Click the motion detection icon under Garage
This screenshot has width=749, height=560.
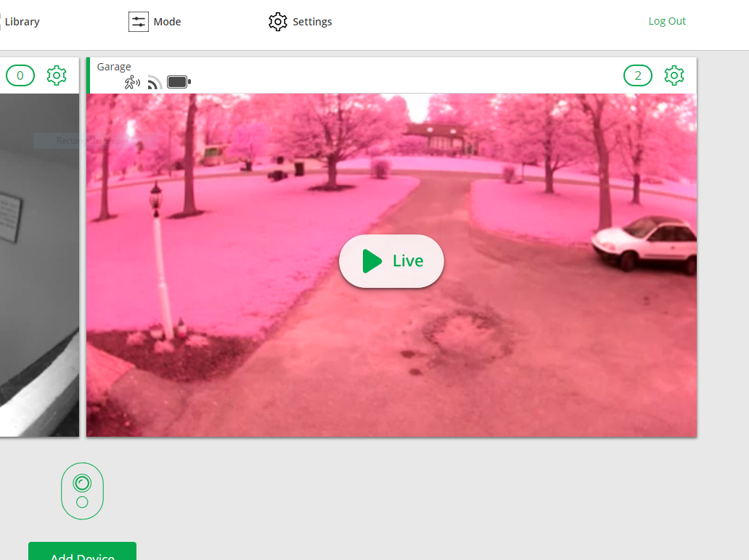point(133,82)
